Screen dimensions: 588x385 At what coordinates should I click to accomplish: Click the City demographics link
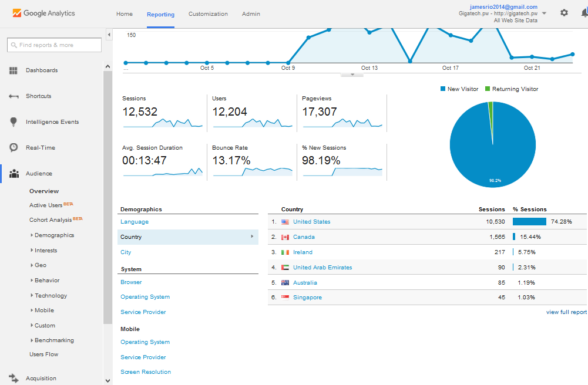pos(126,252)
